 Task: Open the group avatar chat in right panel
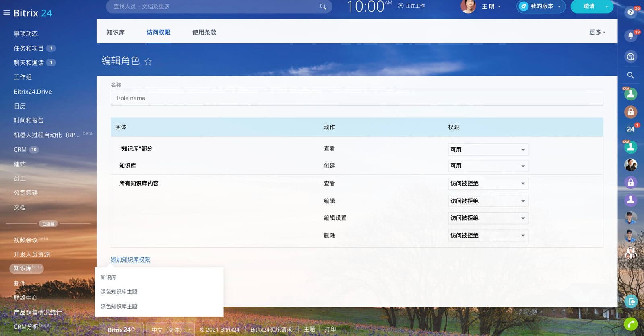(631, 253)
